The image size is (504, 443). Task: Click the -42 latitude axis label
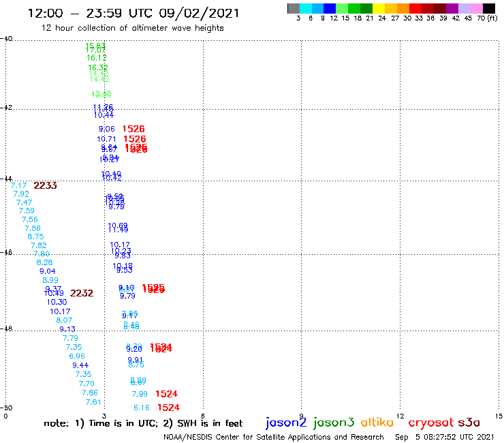point(6,107)
